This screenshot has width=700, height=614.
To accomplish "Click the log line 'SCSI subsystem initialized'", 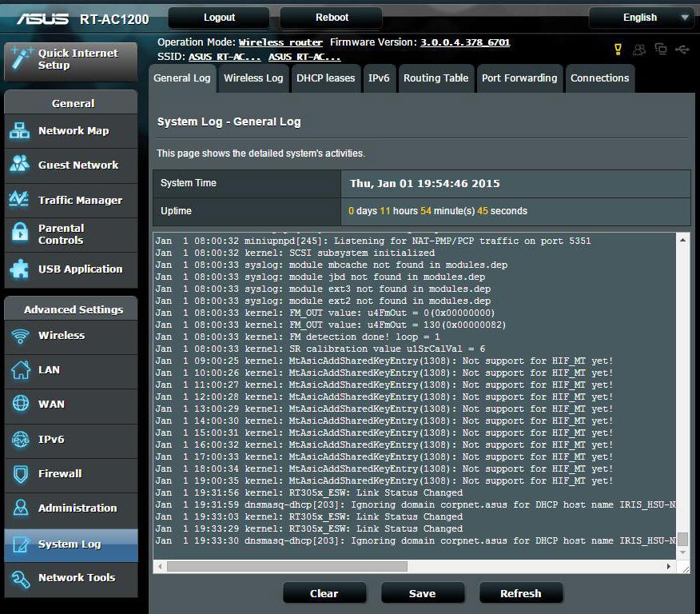I will click(295, 253).
